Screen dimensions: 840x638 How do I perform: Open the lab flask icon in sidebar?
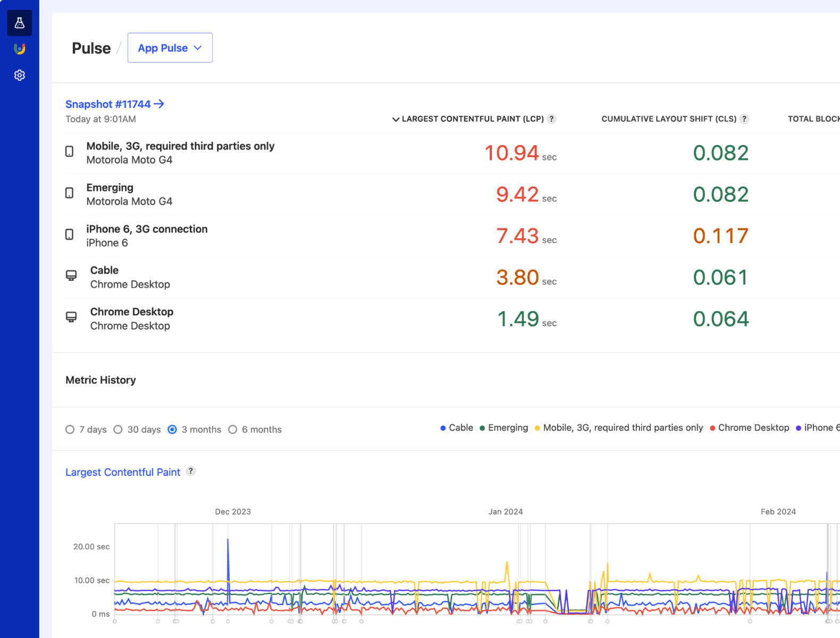[20, 23]
